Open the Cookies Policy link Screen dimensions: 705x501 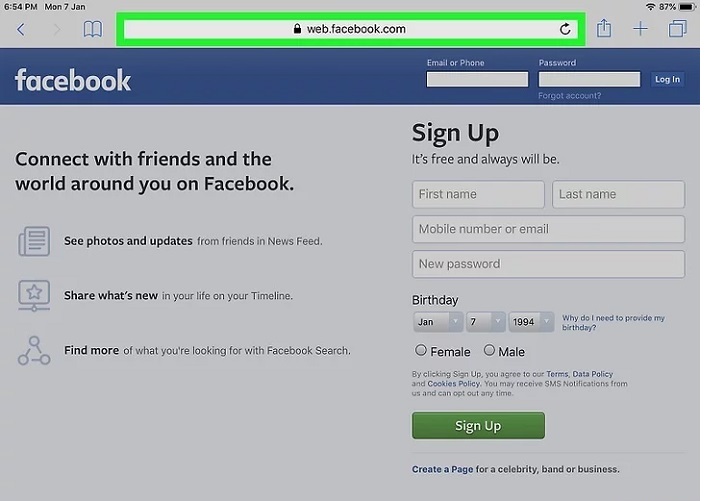pos(454,384)
